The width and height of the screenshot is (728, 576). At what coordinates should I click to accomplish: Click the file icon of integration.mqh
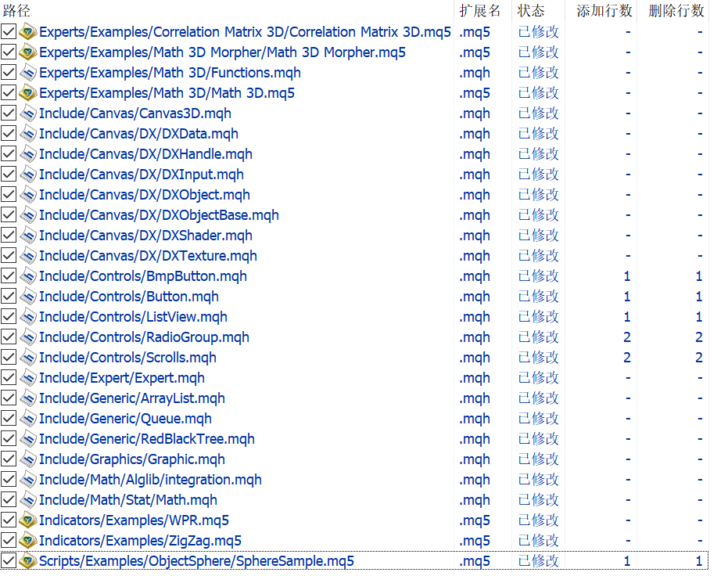pos(28,480)
